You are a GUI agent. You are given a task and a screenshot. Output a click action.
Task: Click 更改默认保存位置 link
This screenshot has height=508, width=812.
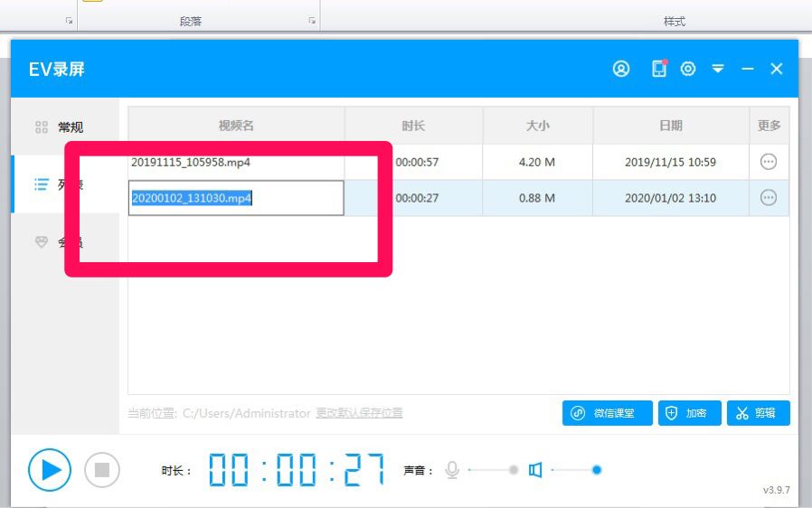[359, 413]
